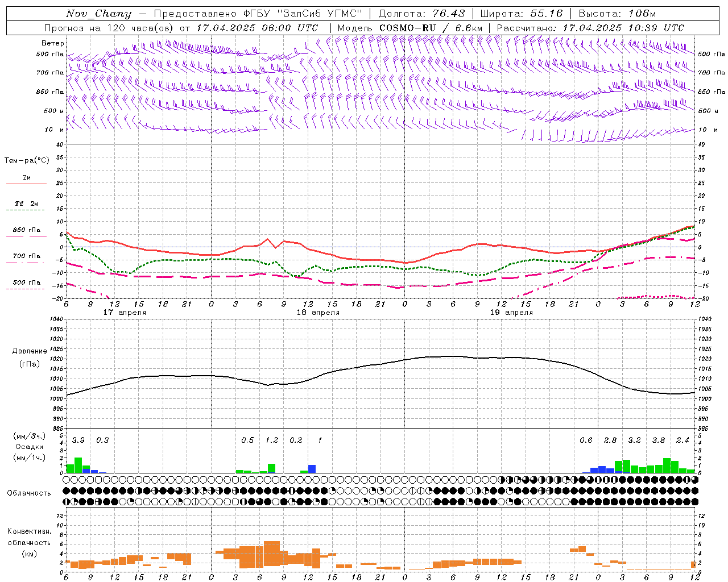The image size is (728, 582).
Task: Click the "Td 2м" dew point legend entry
Action: pyautogui.click(x=27, y=203)
